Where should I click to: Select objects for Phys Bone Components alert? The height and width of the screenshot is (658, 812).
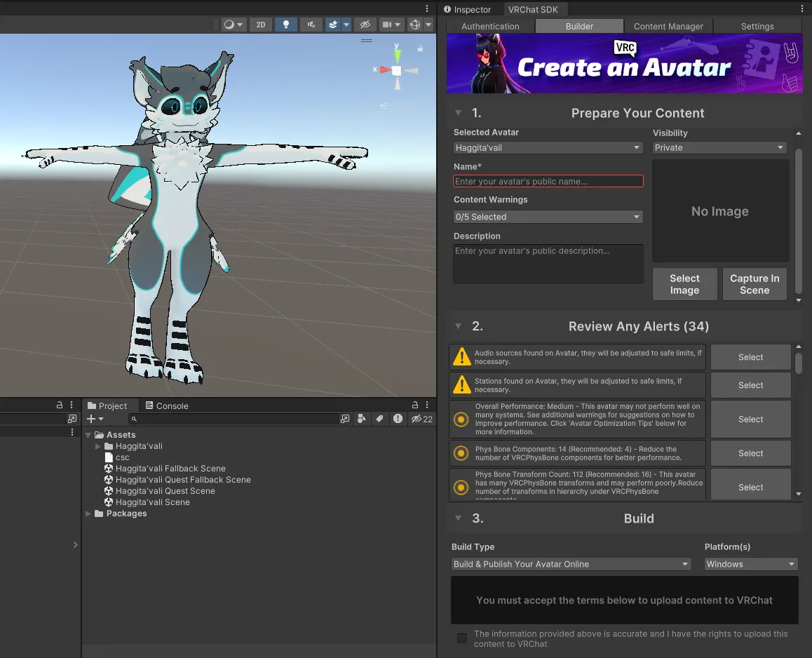point(750,453)
